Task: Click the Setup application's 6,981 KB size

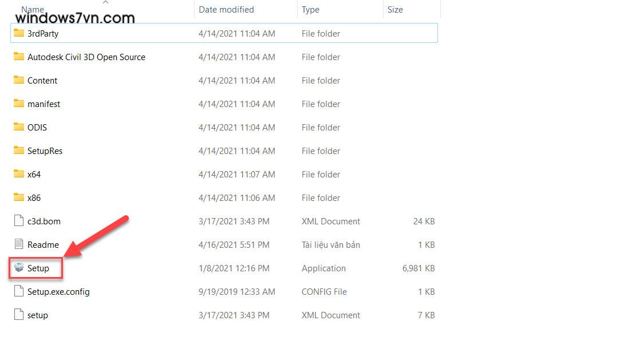Action: coord(419,268)
